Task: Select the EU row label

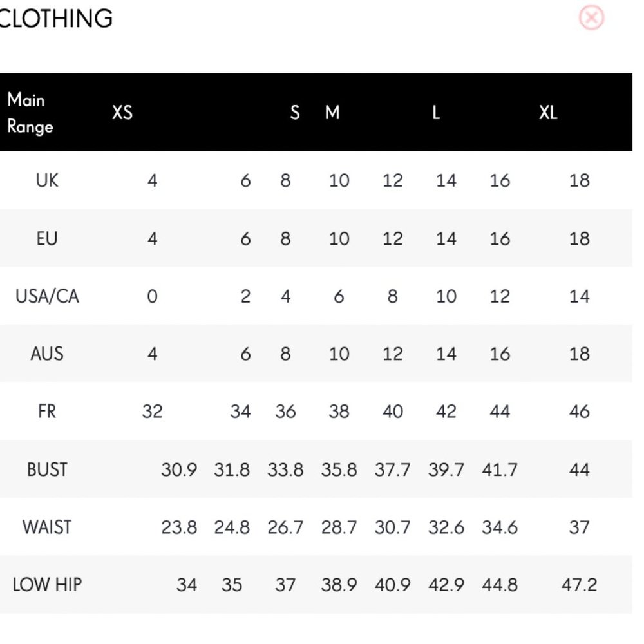Action: [47, 239]
